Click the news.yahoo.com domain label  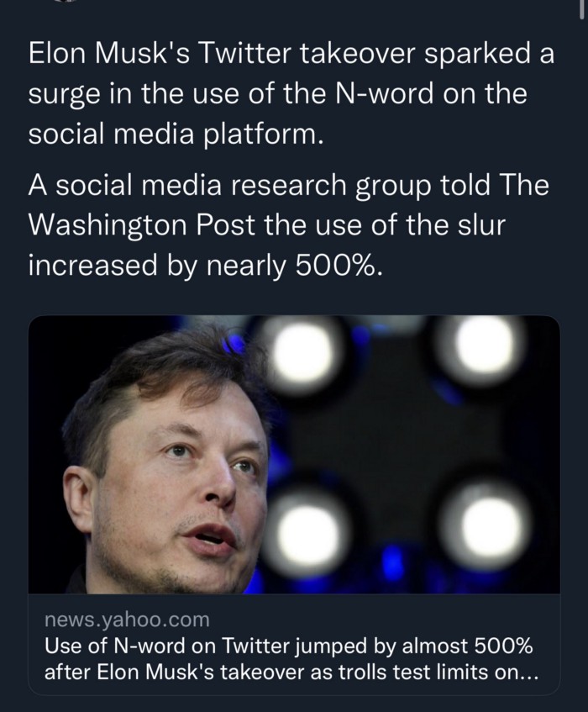126,620
